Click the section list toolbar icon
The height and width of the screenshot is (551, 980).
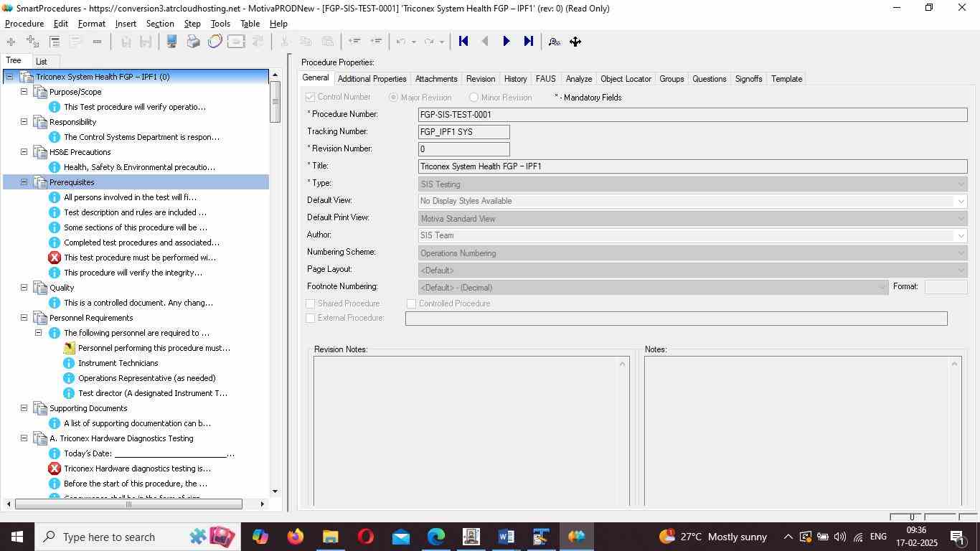[x=55, y=42]
